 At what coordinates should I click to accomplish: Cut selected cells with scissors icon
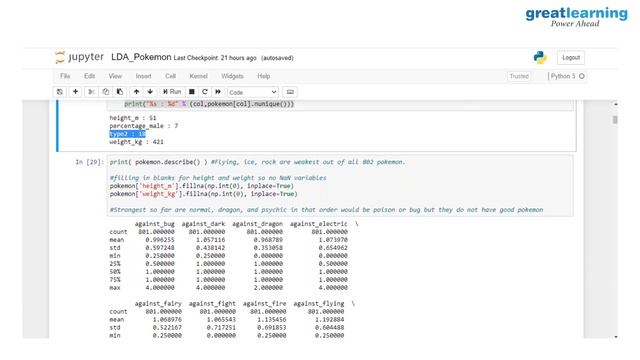pyautogui.click(x=91, y=92)
